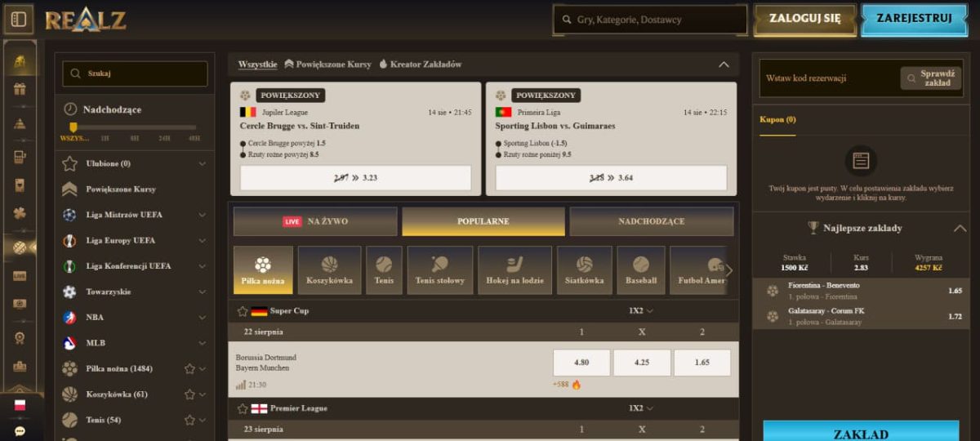The width and height of the screenshot is (980, 441).
Task: Set Nadchodzące time slider to 1H
Action: (105, 138)
